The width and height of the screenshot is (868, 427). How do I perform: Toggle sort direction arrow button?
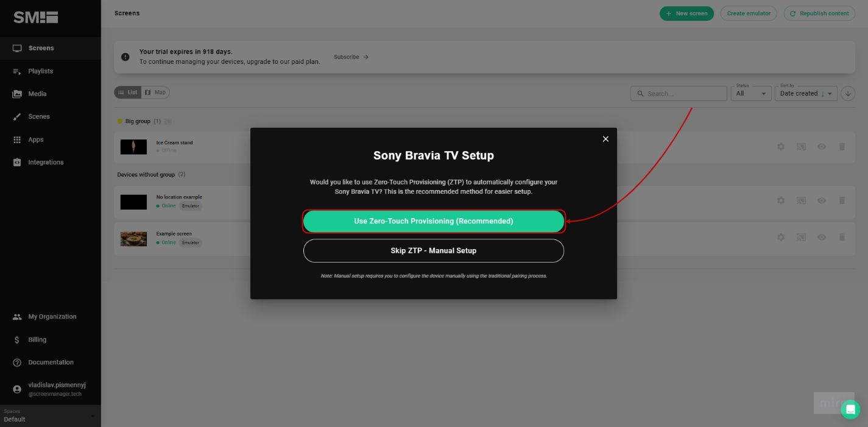848,93
